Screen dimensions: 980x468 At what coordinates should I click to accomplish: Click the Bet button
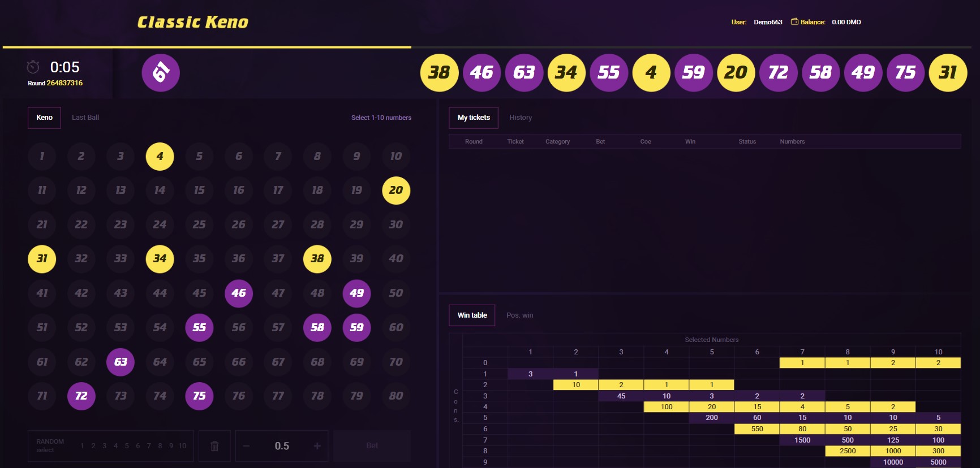372,446
